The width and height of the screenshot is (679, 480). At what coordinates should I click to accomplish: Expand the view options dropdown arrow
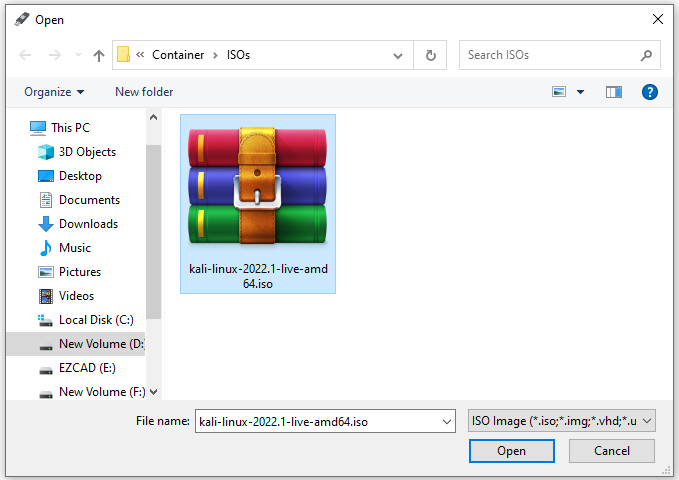[580, 92]
